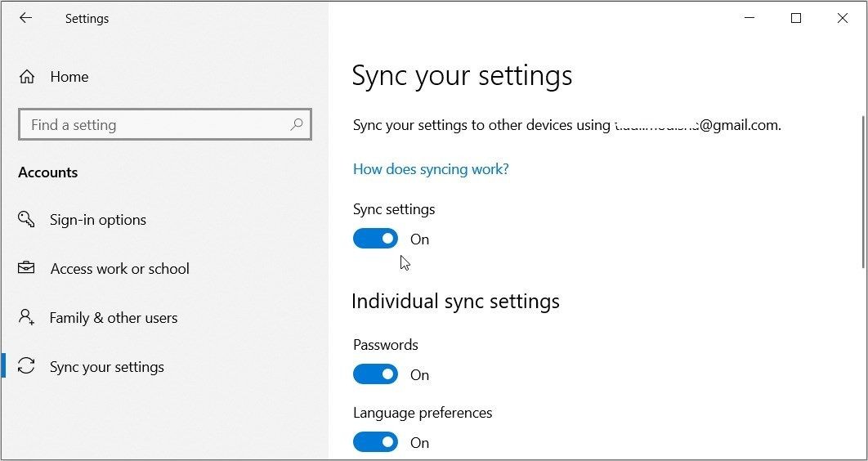Switch off Language preferences toggle
The image size is (868, 461).
coord(375,442)
